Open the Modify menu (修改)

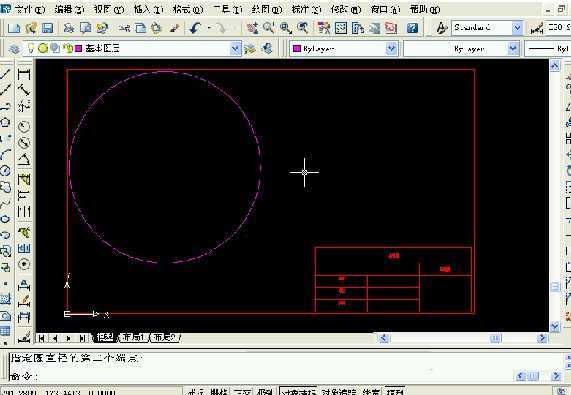tap(346, 9)
